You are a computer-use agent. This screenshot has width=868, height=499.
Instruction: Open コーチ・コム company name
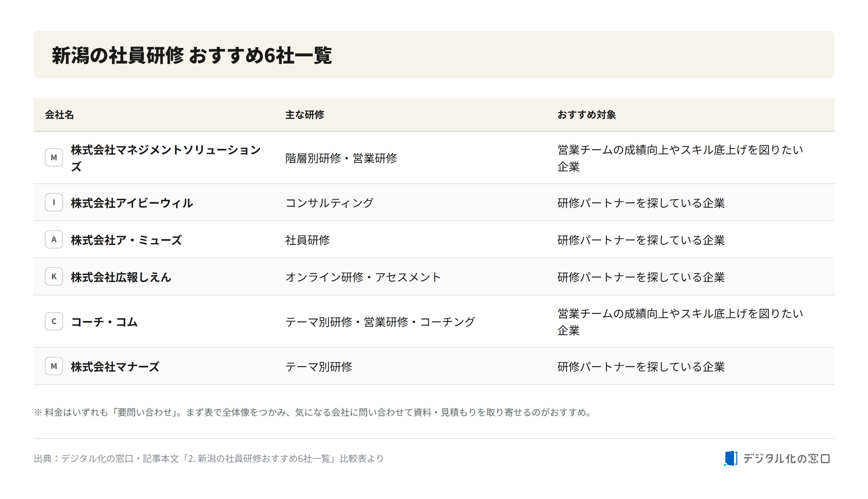(104, 322)
